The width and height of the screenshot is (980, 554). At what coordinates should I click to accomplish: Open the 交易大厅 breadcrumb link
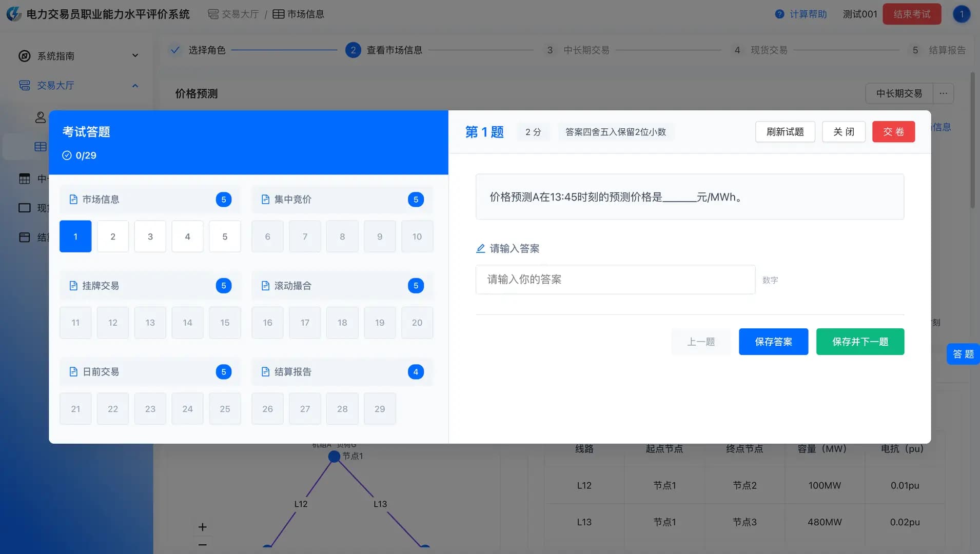(233, 14)
